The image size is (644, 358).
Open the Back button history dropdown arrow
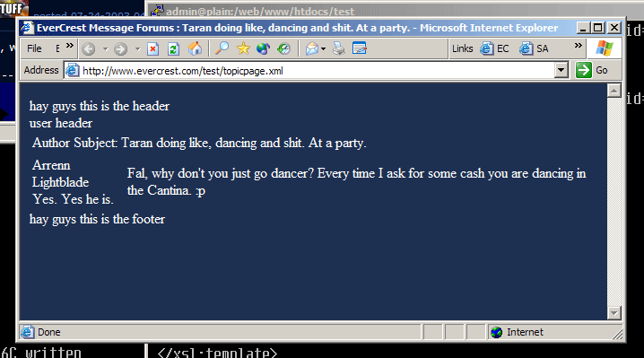[x=105, y=49]
